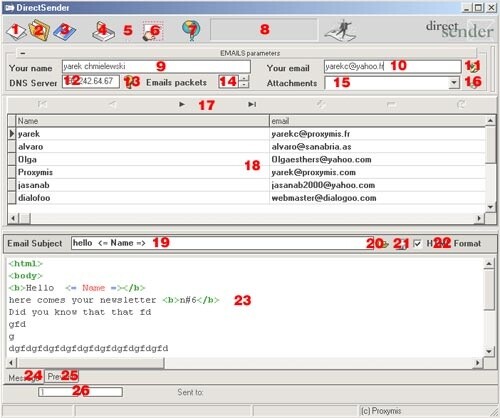Click the Email Subject text field
The width and height of the screenshot is (500, 418).
click(222, 243)
